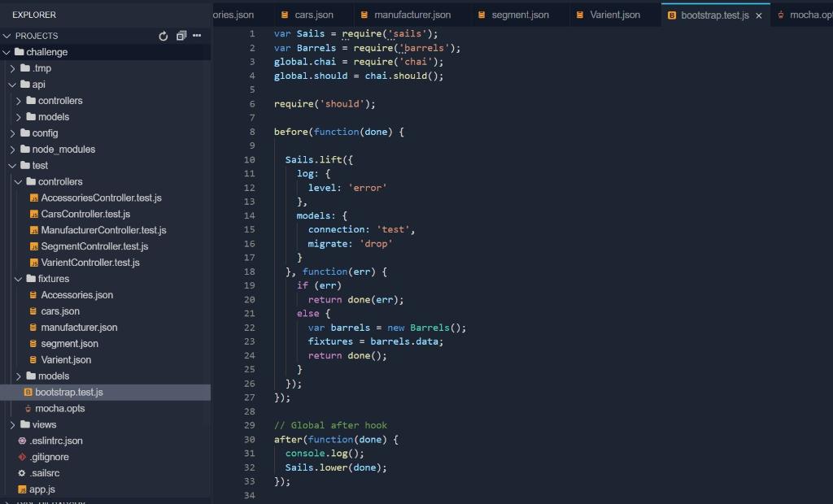The image size is (833, 504).
Task: Expand the views folder
Action: 13,424
